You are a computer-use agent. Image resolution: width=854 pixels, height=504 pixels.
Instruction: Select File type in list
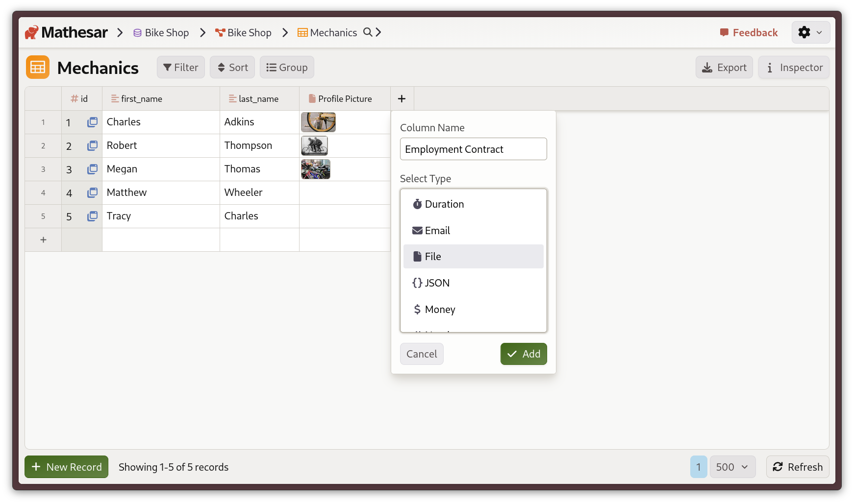(x=473, y=257)
